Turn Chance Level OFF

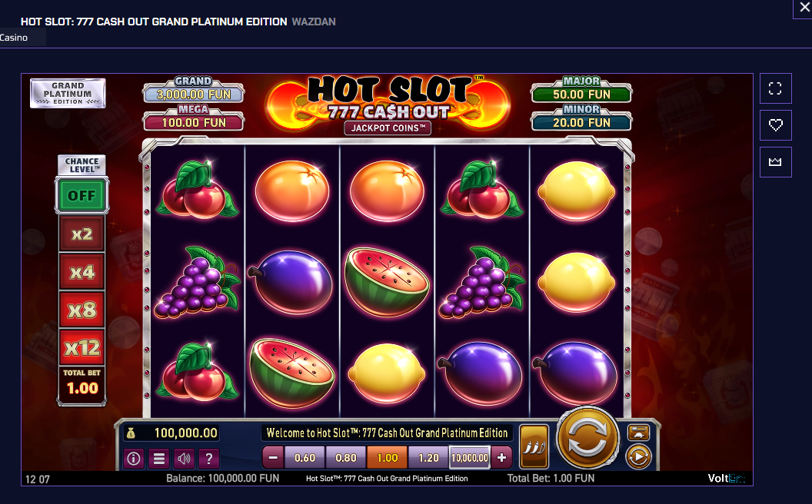(x=82, y=196)
